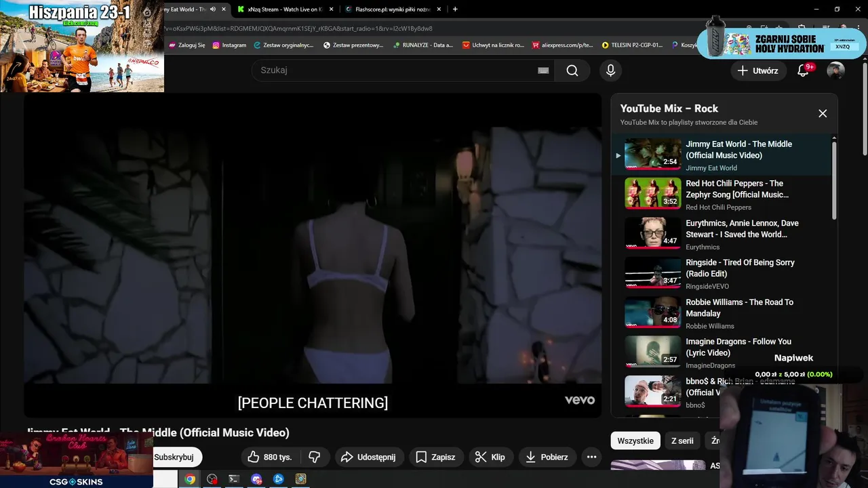Open the Instagram bookmark
Screen dimensions: 868x488
point(229,45)
